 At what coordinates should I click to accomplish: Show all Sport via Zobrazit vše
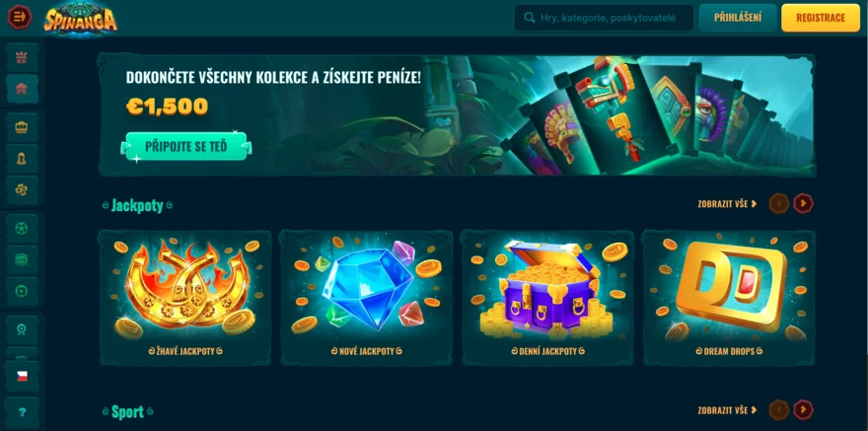pos(727,410)
